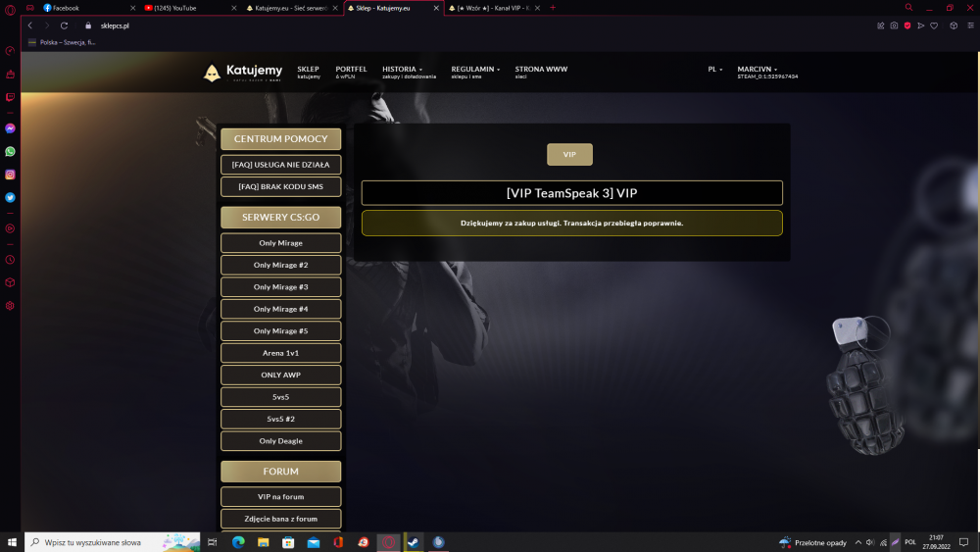Open WhatsApp in the Opera sidebar

10,151
